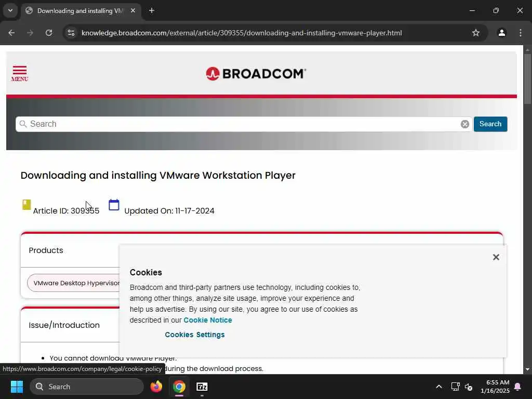Image resolution: width=532 pixels, height=399 pixels.
Task: Open the Cookie Notice link
Action: pos(208,320)
